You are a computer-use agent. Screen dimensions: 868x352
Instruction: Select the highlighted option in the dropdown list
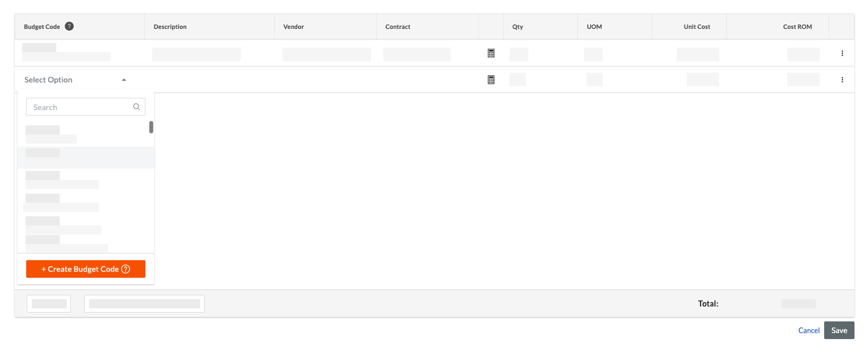(85, 158)
